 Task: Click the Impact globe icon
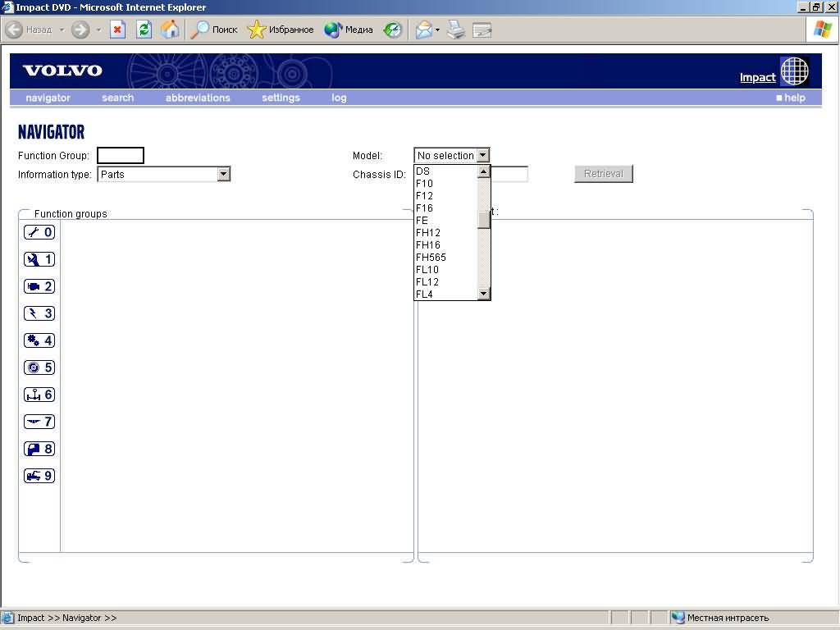coord(794,71)
